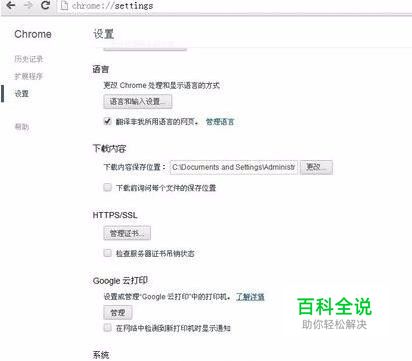Open 历史记录 in the sidebar

(x=29, y=59)
